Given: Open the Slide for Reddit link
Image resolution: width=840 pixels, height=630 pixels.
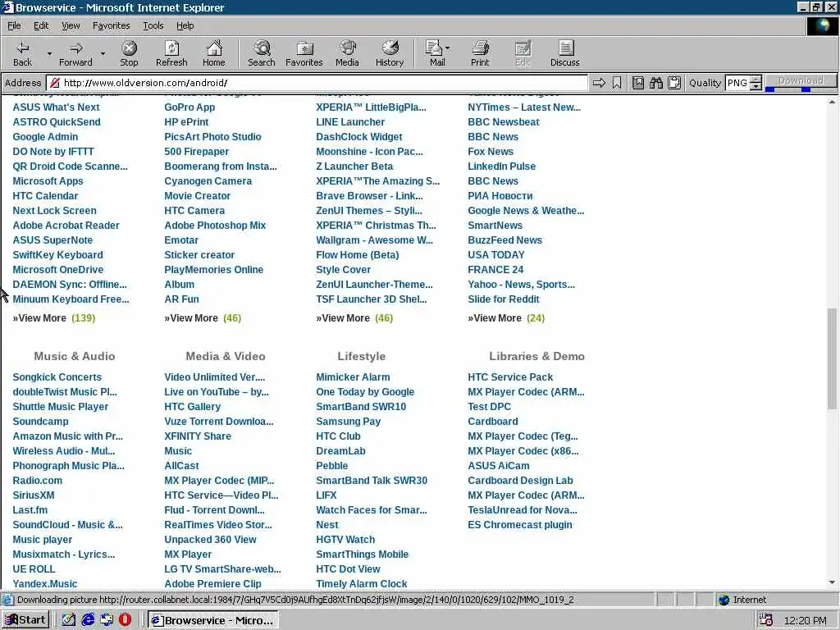Looking at the screenshot, I should pyautogui.click(x=504, y=299).
